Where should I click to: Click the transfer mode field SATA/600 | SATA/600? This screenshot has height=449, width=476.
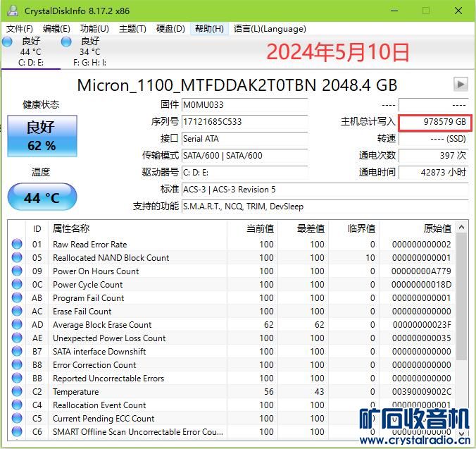coord(244,156)
